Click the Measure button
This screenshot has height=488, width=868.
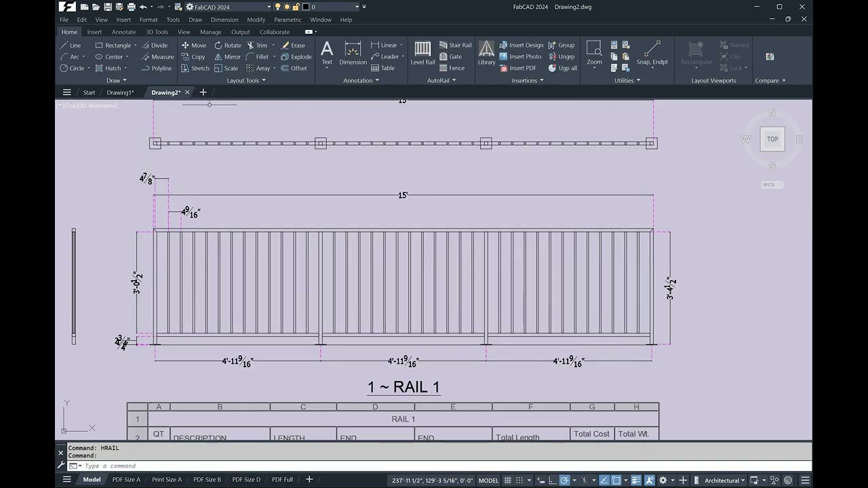[157, 57]
